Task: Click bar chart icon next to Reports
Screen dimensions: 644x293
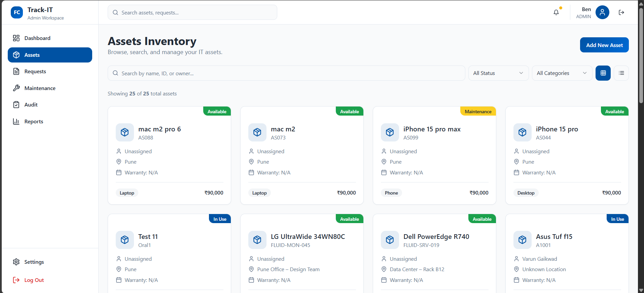Action: pyautogui.click(x=16, y=121)
